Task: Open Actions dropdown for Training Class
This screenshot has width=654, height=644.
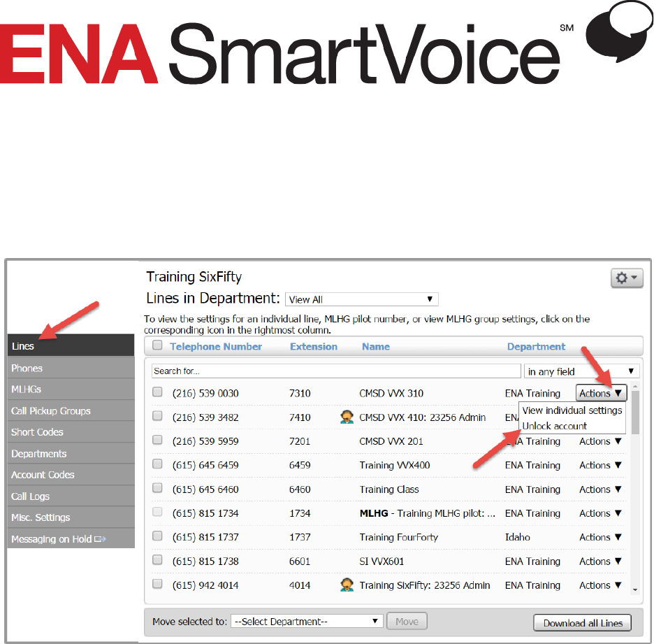Action: [601, 489]
